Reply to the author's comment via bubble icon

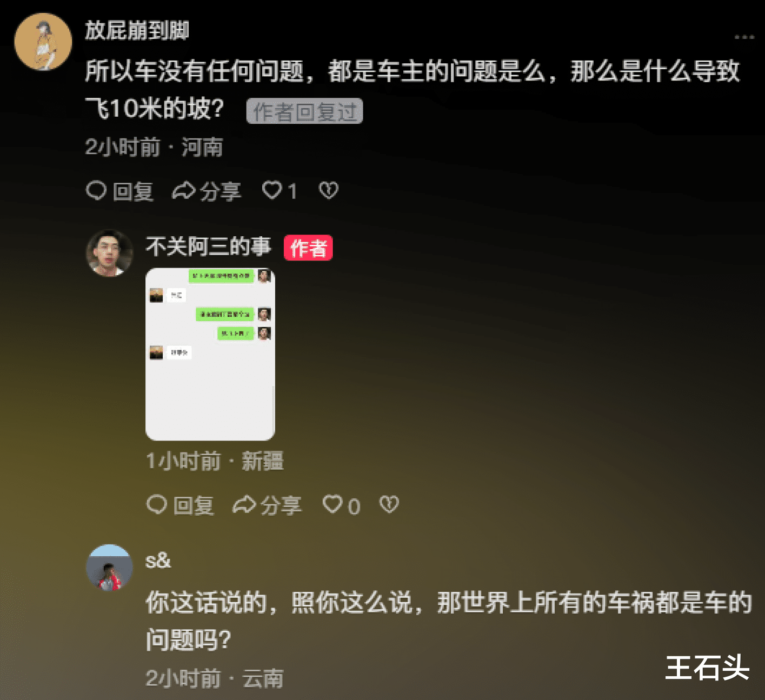click(157, 505)
